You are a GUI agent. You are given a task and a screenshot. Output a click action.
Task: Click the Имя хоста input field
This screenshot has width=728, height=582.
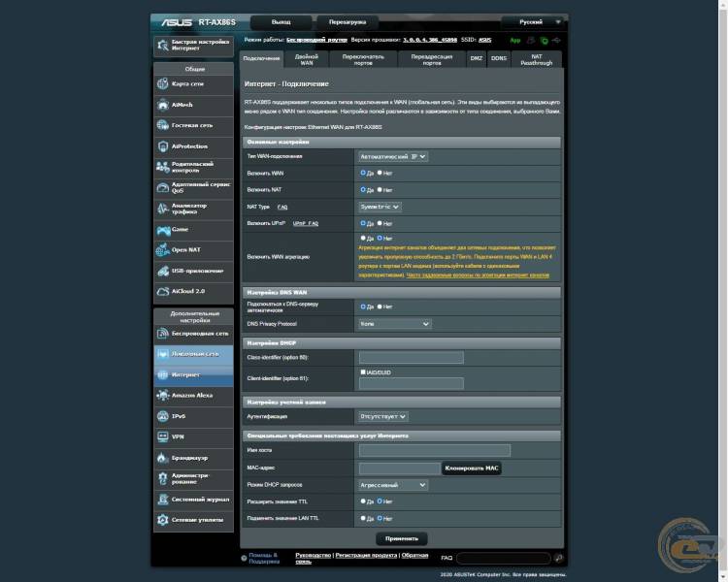tap(435, 450)
